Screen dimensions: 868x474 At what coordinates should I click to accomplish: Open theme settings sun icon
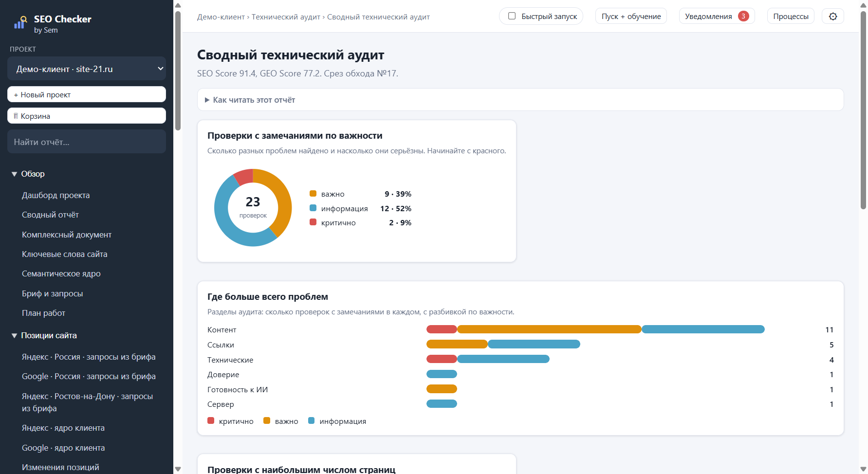(833, 17)
